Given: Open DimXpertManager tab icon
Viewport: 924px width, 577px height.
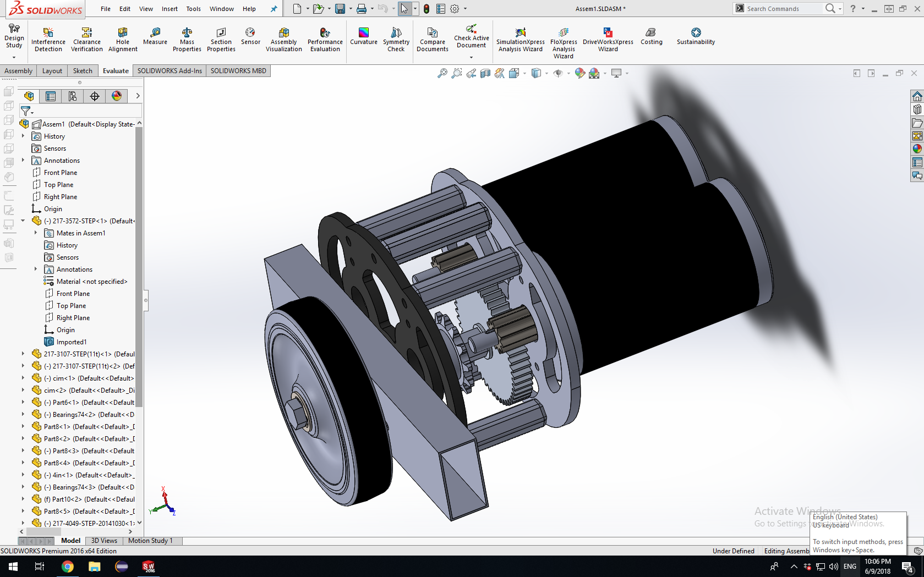Looking at the screenshot, I should tap(95, 96).
